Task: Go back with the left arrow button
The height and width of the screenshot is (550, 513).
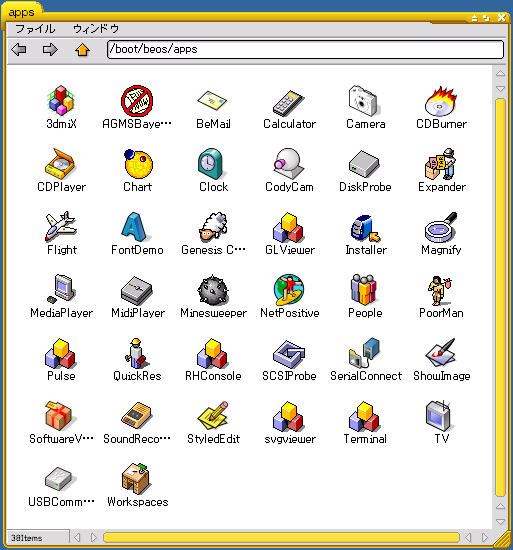Action: (19, 49)
